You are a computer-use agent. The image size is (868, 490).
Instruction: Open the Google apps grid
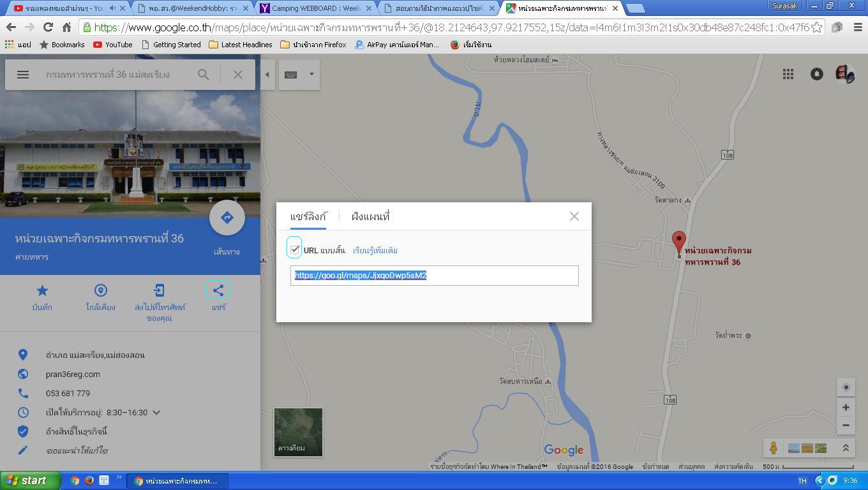point(788,74)
